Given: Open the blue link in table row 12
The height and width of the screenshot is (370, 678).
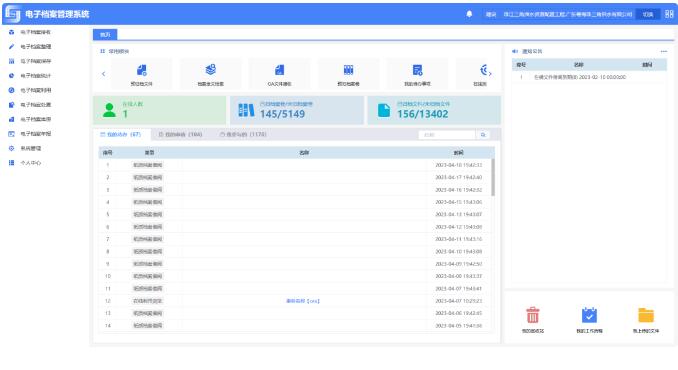Looking at the screenshot, I should click(303, 301).
